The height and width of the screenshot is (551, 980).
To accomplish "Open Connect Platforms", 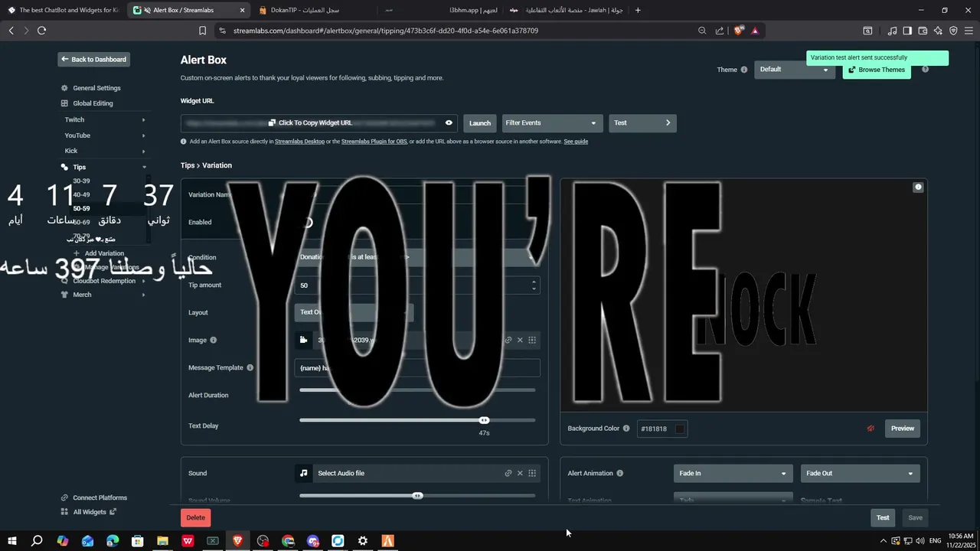I will 100,497.
